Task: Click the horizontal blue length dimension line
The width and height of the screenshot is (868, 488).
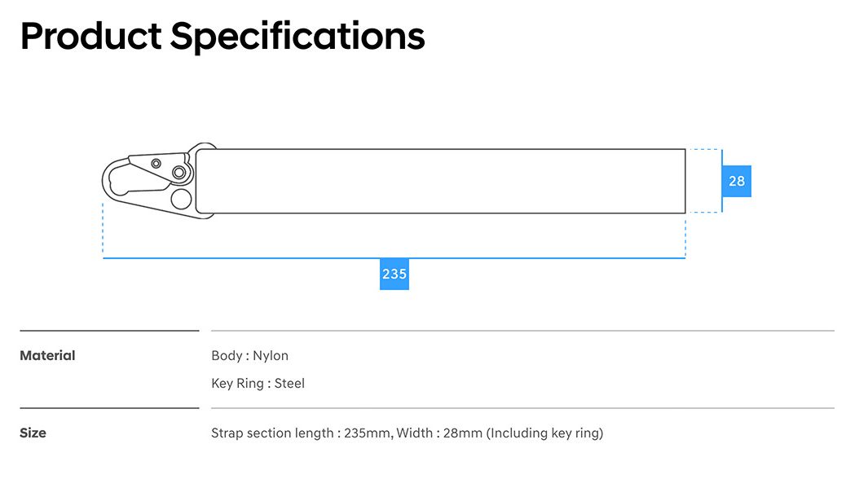Action: 245,257
